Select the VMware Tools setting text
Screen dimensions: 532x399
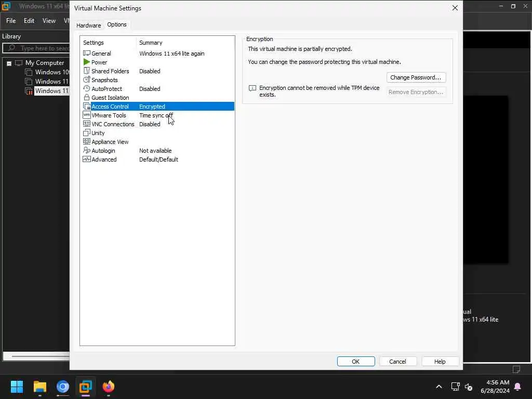[109, 115]
